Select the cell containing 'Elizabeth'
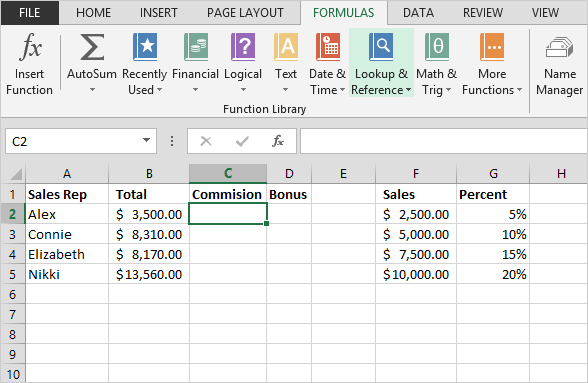 [x=67, y=254]
